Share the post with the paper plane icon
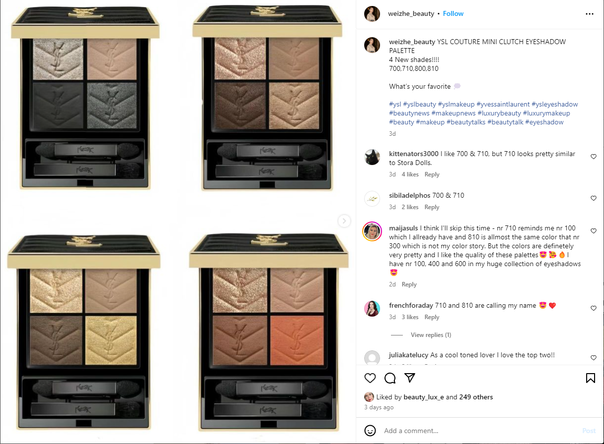 [x=410, y=378]
